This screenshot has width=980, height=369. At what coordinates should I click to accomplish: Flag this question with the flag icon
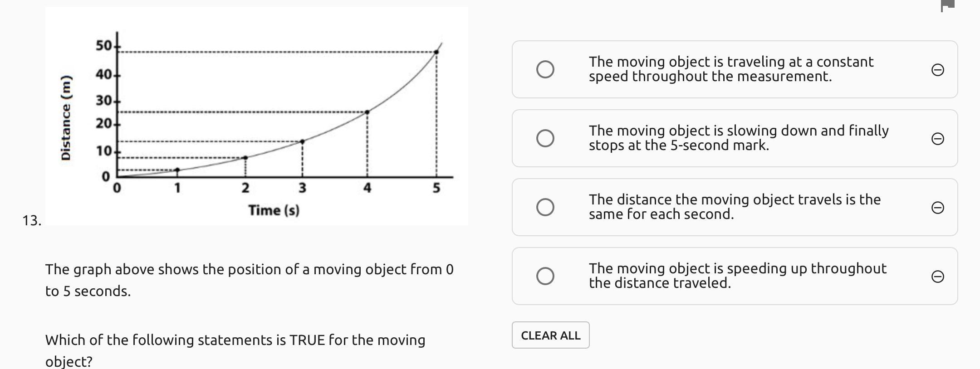click(947, 5)
